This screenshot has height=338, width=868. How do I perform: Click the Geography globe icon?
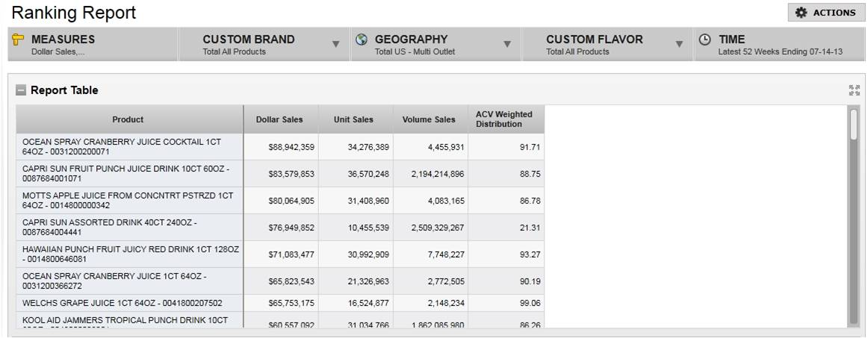pyautogui.click(x=362, y=40)
